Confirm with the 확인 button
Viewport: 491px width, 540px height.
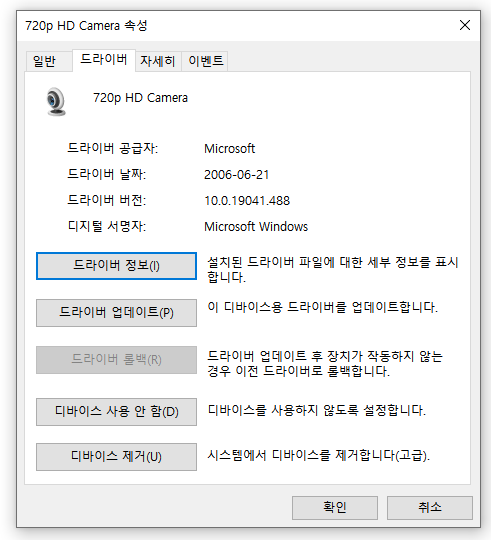pyautogui.click(x=335, y=508)
